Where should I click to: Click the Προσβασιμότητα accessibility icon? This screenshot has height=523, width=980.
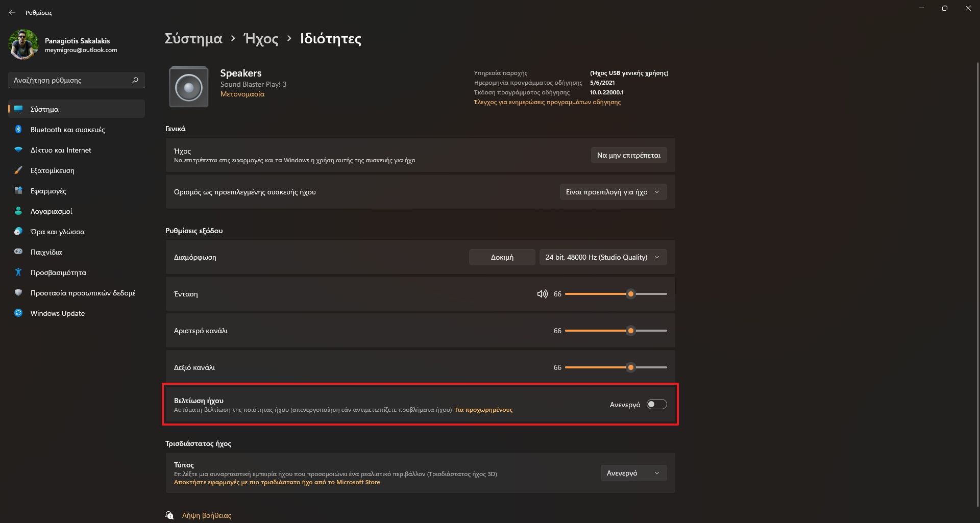(x=18, y=272)
